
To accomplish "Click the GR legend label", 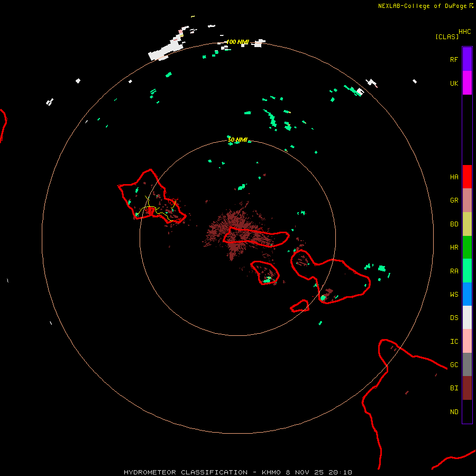I will pyautogui.click(x=454, y=200).
